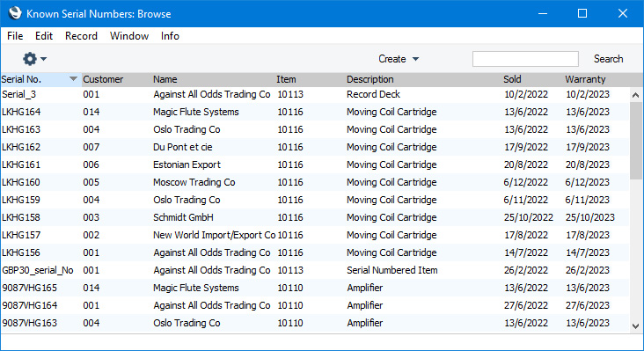Screen dimensions: 644x351
Task: Click the vertical scrollbar thumb
Action: [636, 141]
